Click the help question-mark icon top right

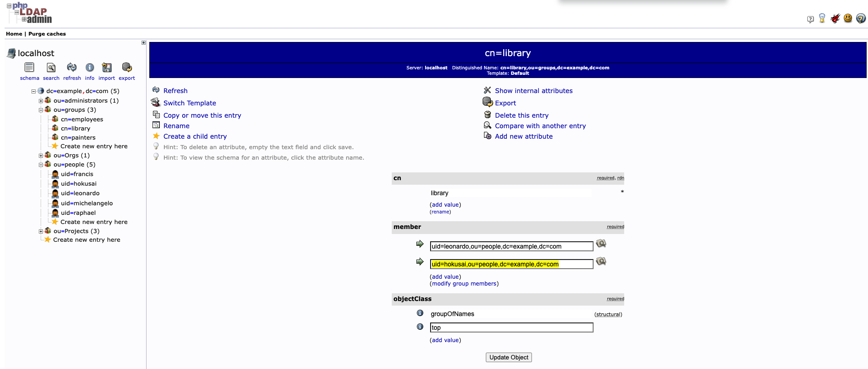(861, 18)
